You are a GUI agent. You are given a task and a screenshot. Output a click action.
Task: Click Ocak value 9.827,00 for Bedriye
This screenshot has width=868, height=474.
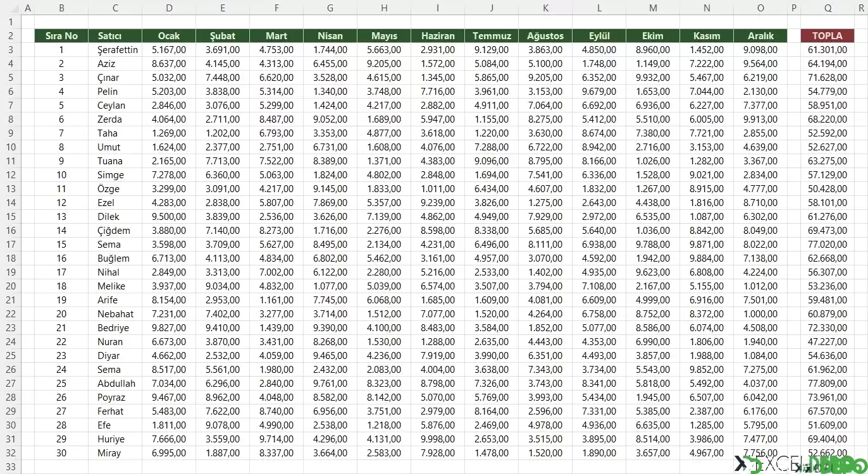[x=169, y=328]
